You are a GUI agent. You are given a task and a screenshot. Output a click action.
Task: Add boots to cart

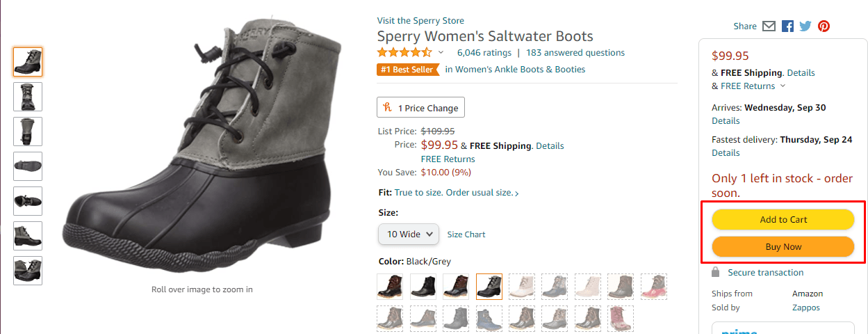pos(783,219)
